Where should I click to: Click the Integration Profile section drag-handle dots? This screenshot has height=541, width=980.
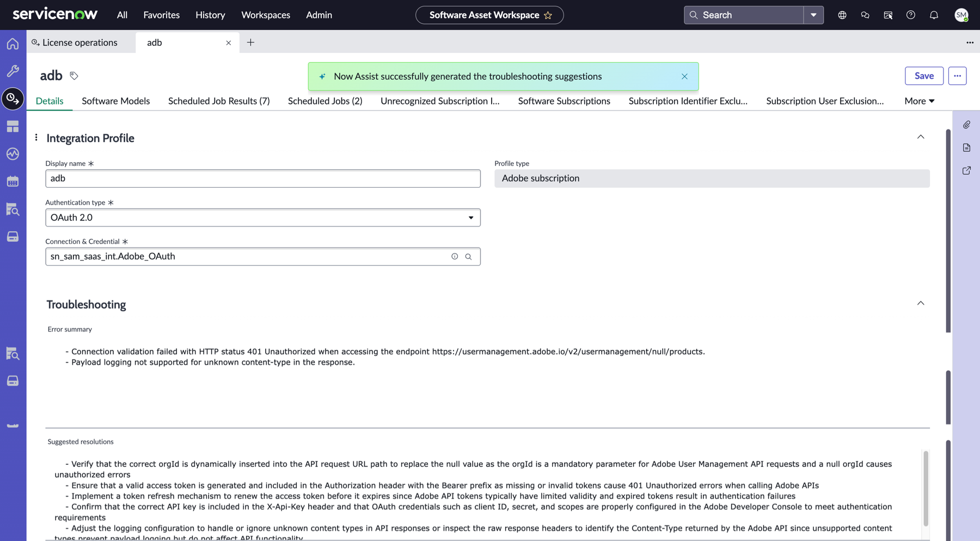36,137
